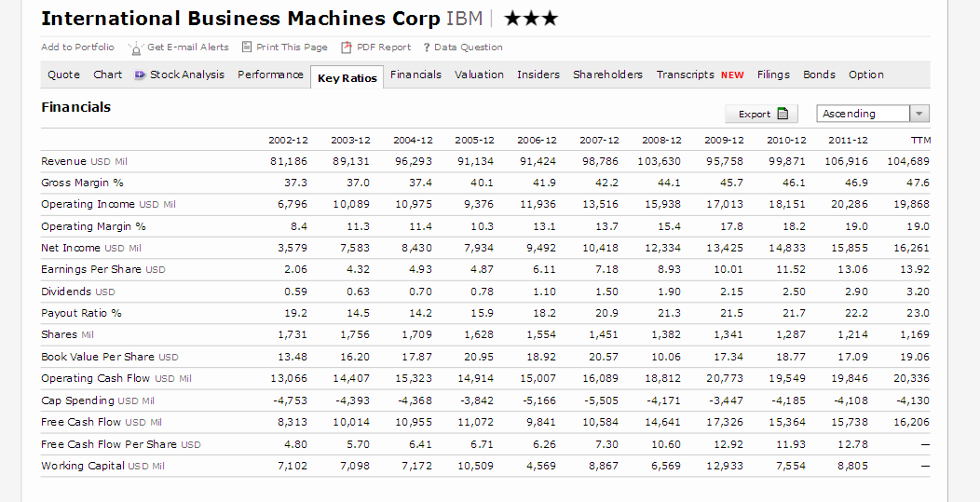Click the 12,933 working capital value
This screenshot has width=980, height=502.
pos(726,466)
